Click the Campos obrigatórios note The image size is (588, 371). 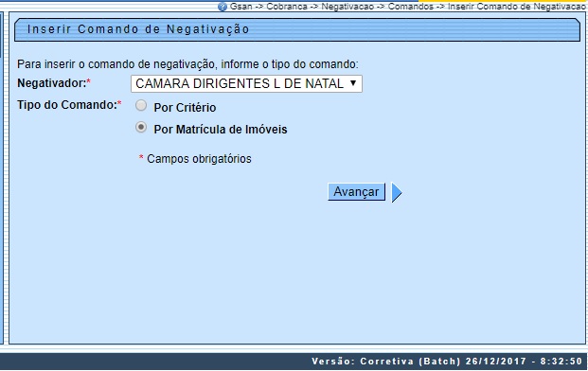click(x=195, y=158)
